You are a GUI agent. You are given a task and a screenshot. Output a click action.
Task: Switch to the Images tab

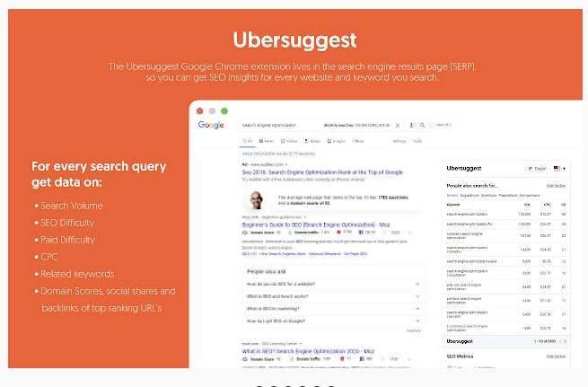(x=337, y=141)
